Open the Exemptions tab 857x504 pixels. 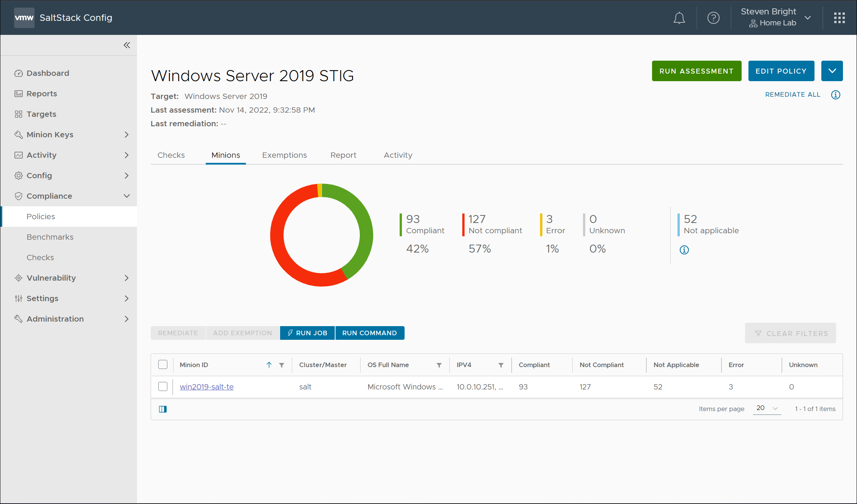click(284, 155)
